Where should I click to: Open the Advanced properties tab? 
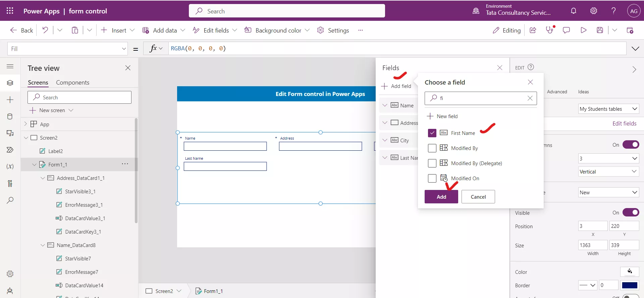(x=557, y=92)
